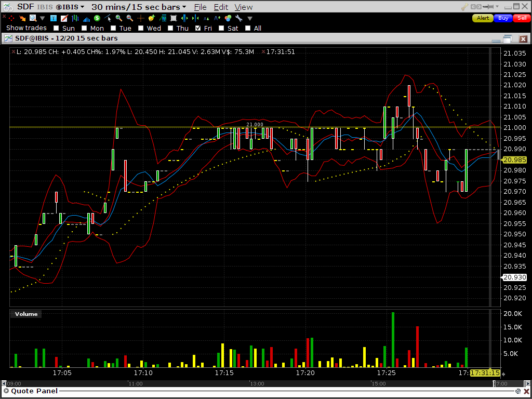Click the red crosshair target icon
Viewport: 532px width, 399px height.
11,18
